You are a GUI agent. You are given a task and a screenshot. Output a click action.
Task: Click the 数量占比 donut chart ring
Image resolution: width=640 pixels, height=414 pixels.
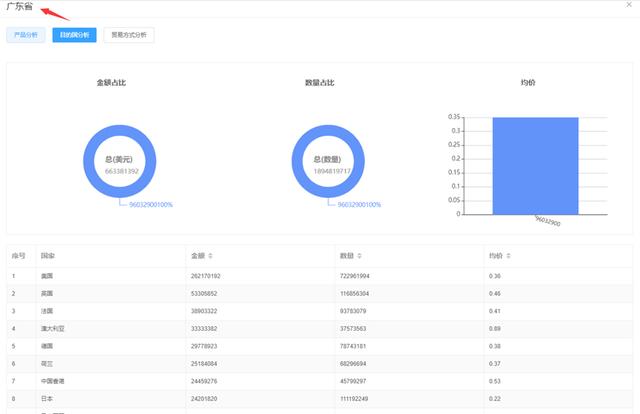[296, 158]
